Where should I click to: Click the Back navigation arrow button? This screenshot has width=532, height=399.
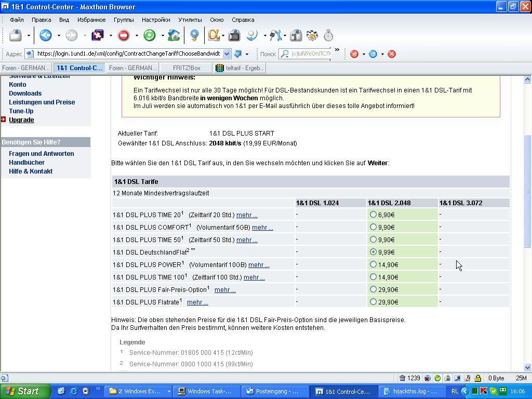click(x=46, y=35)
